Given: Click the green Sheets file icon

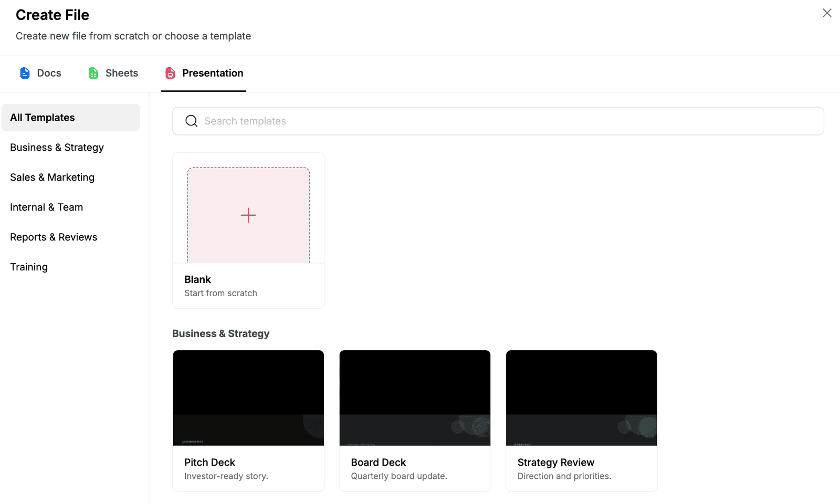Looking at the screenshot, I should coord(93,73).
